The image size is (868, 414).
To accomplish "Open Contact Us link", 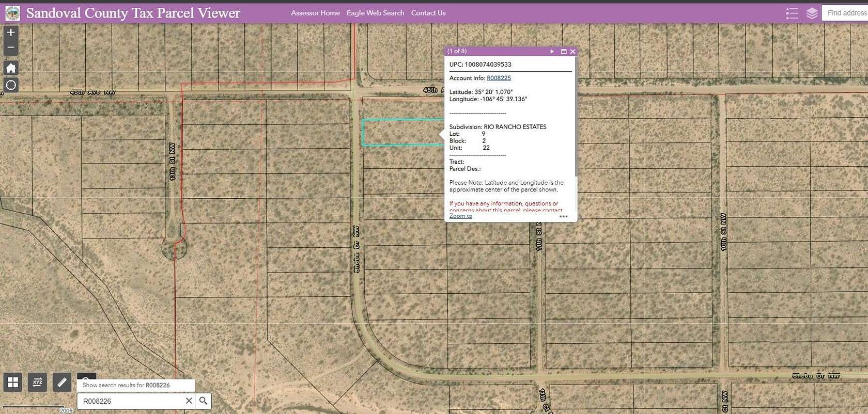I will [428, 13].
